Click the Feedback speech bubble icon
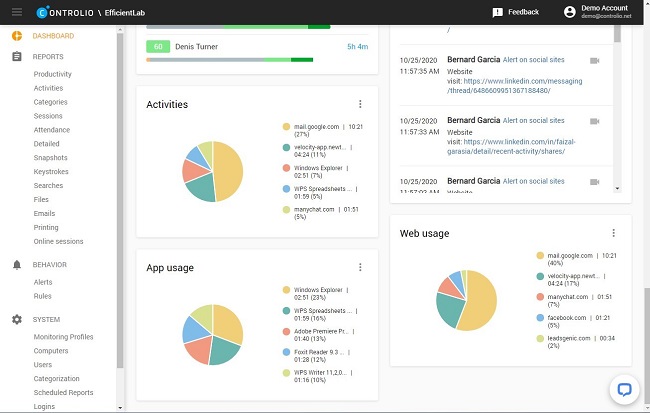Screen dimensions: 650x413 tap(497, 12)
